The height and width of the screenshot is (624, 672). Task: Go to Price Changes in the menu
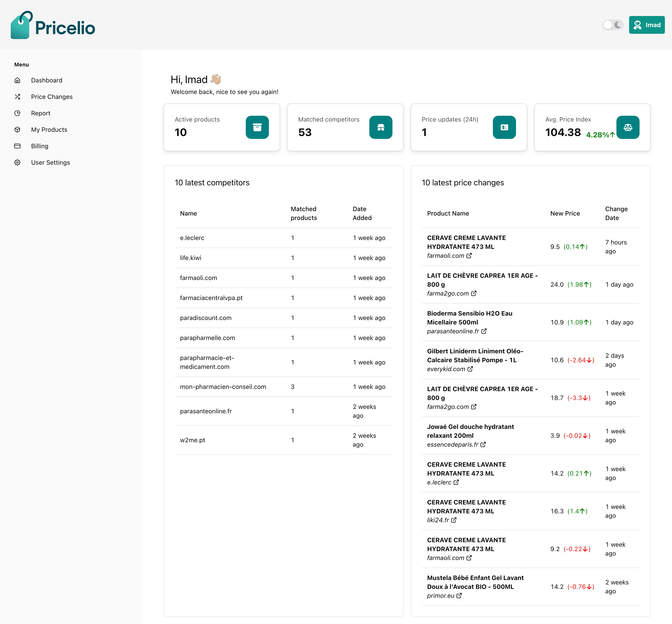point(52,97)
